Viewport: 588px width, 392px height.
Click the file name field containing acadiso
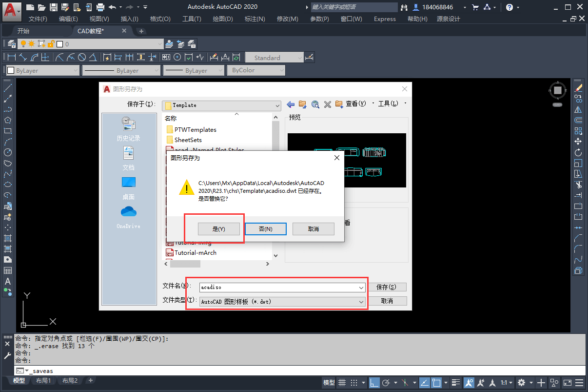coord(282,288)
